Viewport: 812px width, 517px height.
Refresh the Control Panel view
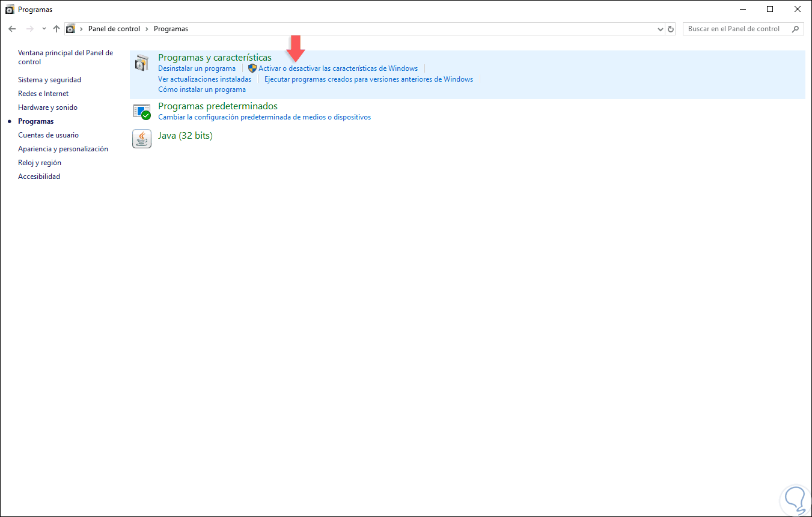[x=671, y=29]
